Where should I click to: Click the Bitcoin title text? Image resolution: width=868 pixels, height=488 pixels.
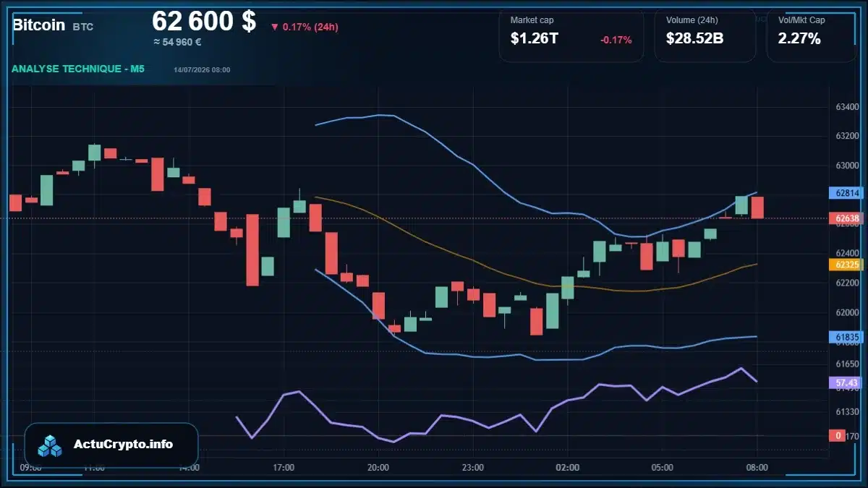[x=38, y=25]
